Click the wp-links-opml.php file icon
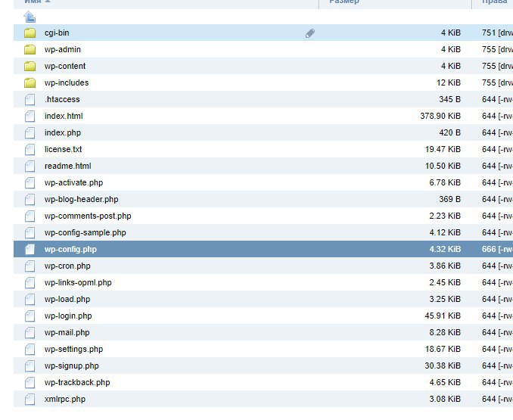The height and width of the screenshot is (420, 513). 30,282
